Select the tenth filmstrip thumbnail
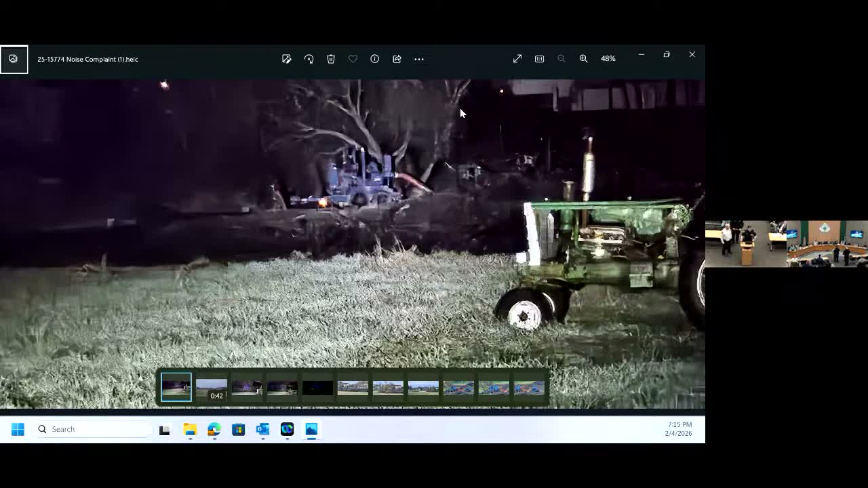 [x=494, y=388]
